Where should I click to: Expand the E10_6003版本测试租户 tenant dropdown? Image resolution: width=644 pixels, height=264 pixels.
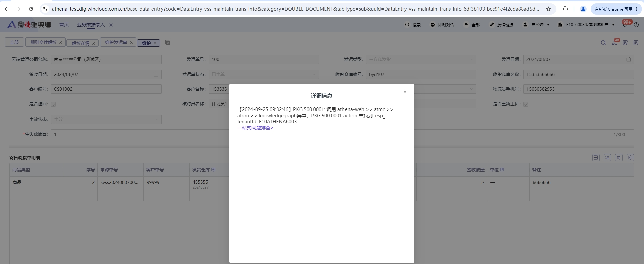(587, 25)
